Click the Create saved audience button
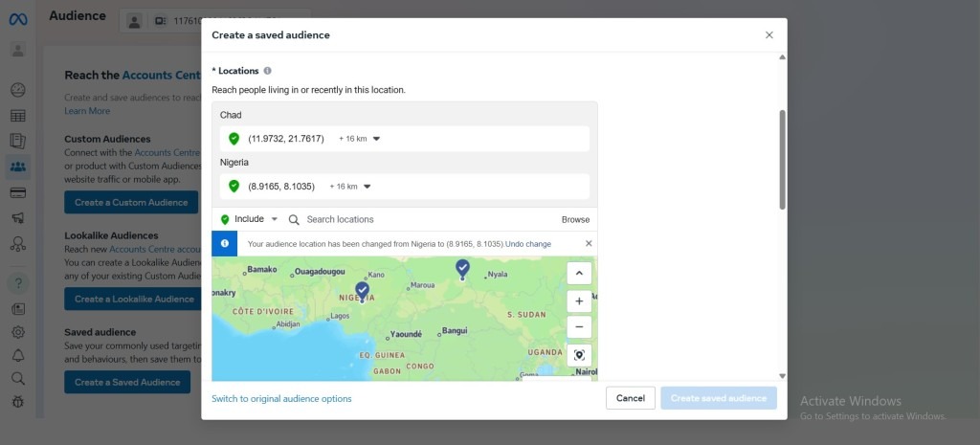 coord(718,398)
